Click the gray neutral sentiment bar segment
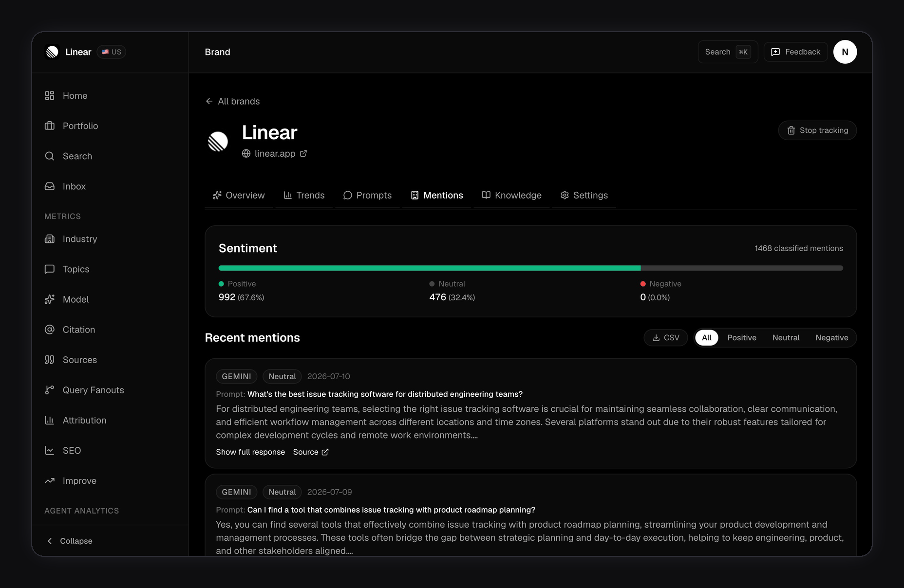Image resolution: width=904 pixels, height=588 pixels. click(x=742, y=268)
